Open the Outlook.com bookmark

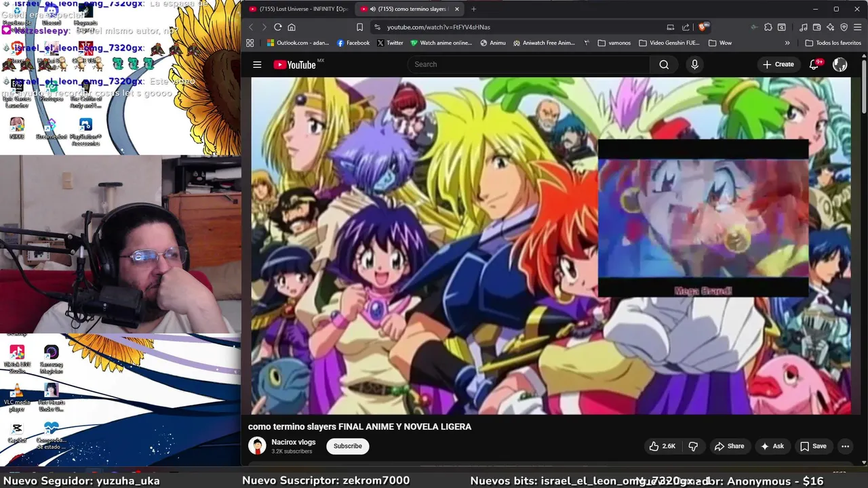pyautogui.click(x=298, y=43)
